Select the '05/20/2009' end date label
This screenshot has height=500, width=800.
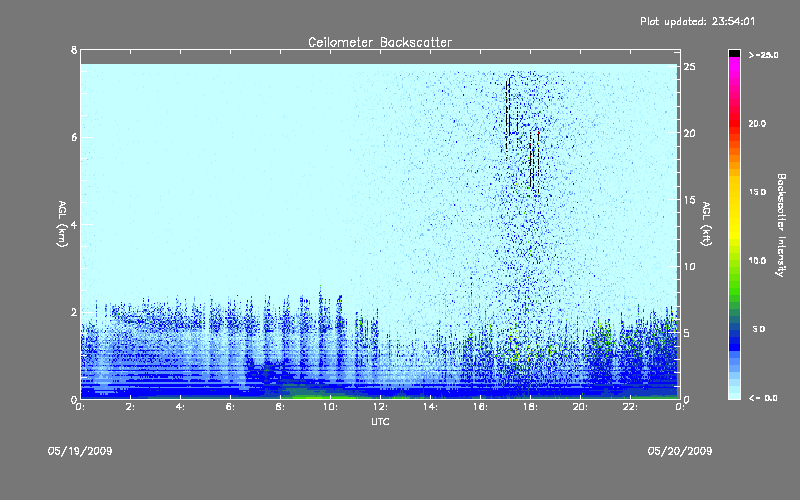[680, 451]
